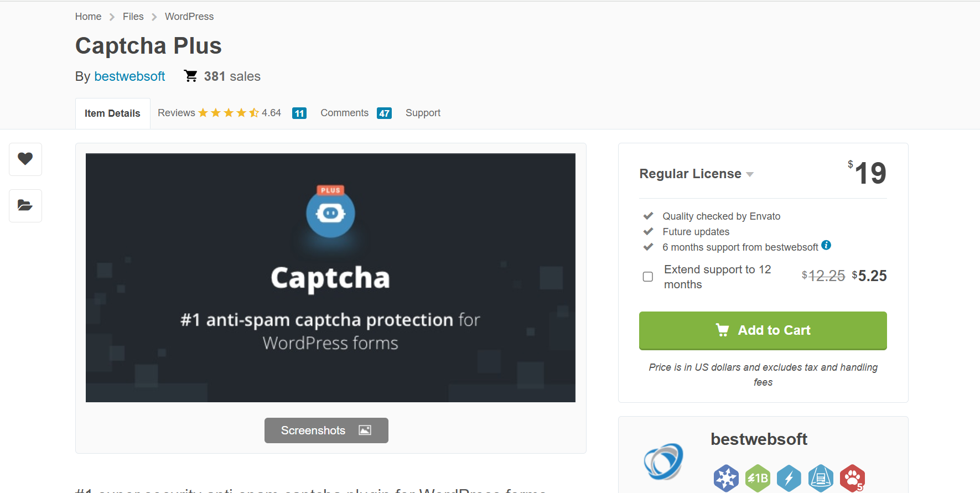Click the '381 sales' text
980x493 pixels.
click(x=232, y=76)
